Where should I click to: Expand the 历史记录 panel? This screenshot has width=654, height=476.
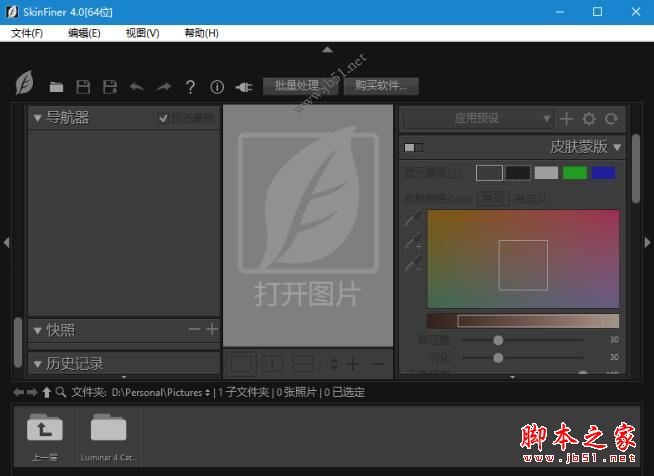(x=38, y=364)
